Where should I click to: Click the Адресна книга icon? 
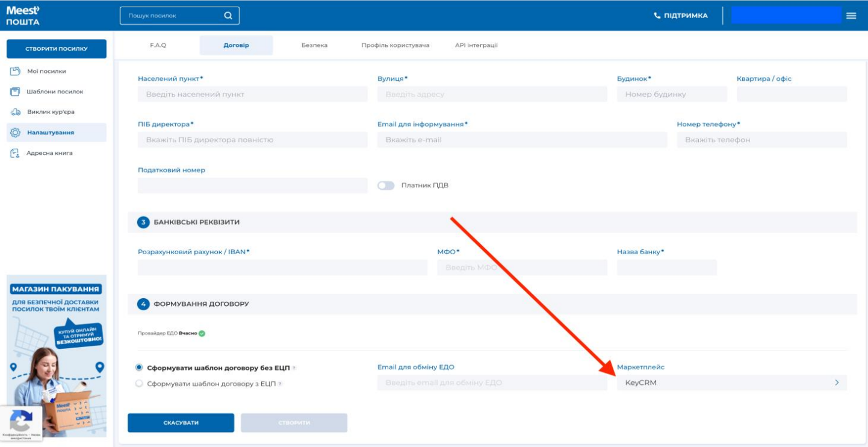click(16, 153)
